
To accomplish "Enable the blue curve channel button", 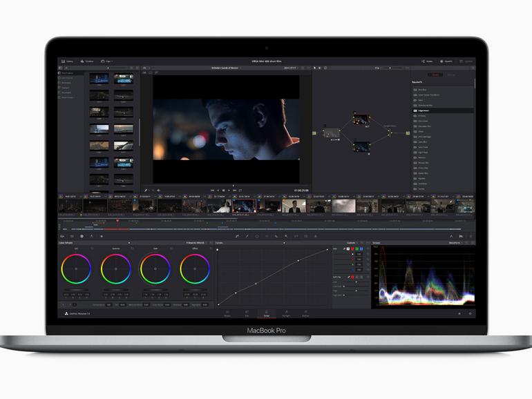I will click(361, 249).
